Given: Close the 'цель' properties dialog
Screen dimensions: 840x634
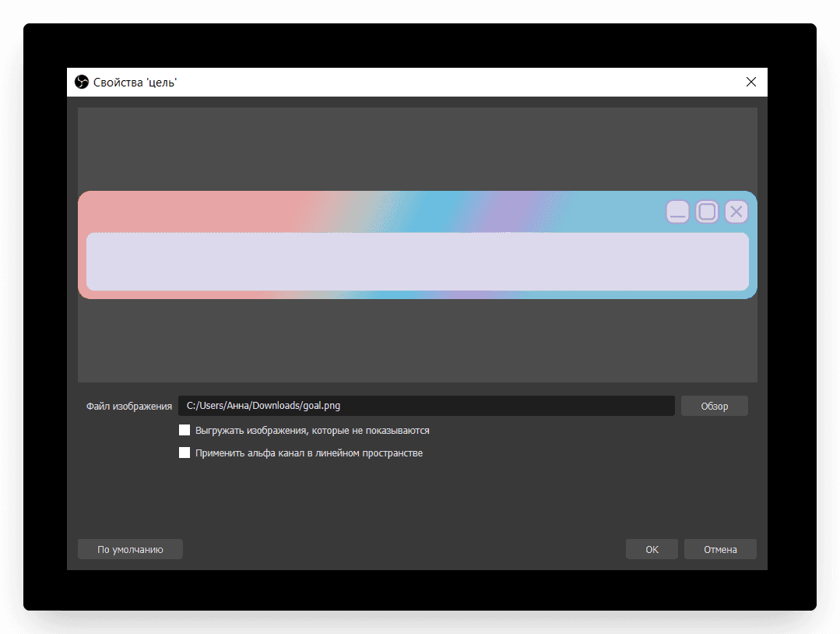Looking at the screenshot, I should click(x=751, y=82).
